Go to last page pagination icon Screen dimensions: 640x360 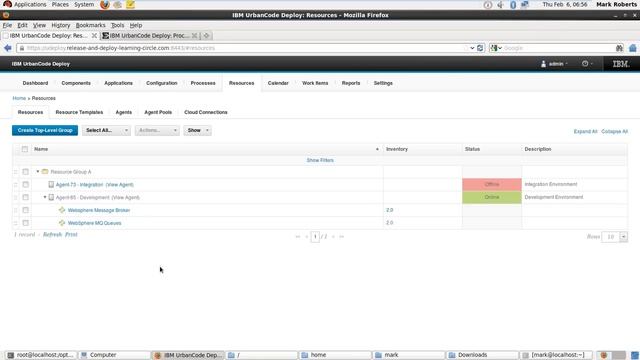342,237
